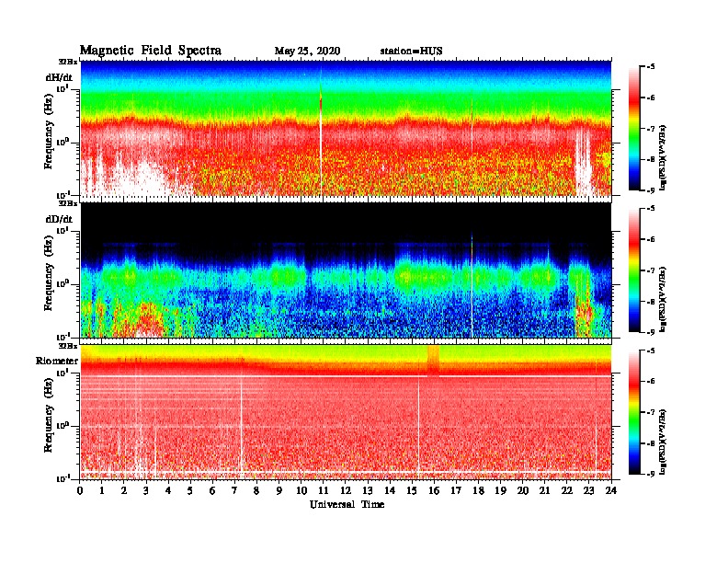Viewport: 728px width, 563px height.
Task: Click the "-5" value on the Riometer color scale
Action: pyautogui.click(x=651, y=350)
